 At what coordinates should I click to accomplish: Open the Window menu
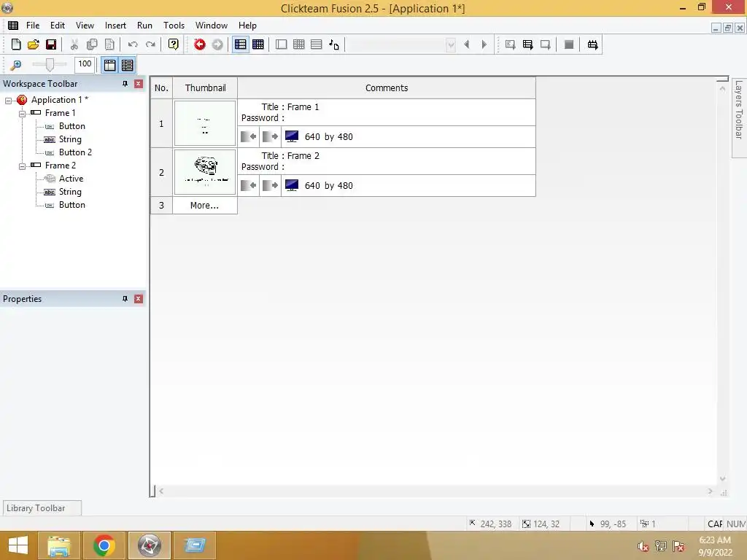pos(212,26)
